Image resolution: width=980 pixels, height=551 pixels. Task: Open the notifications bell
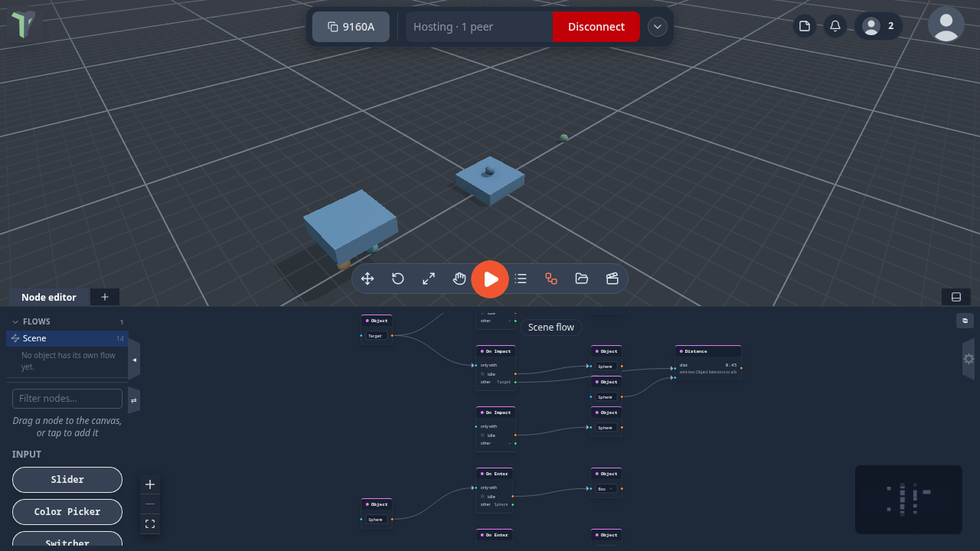pos(835,26)
